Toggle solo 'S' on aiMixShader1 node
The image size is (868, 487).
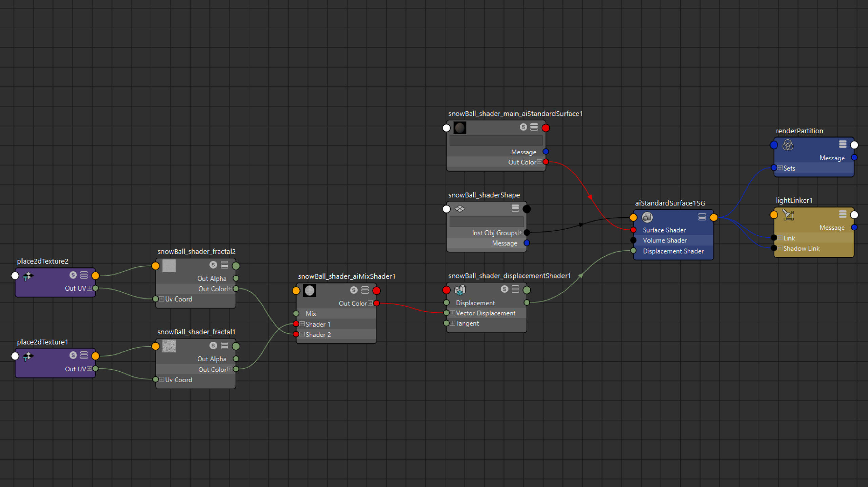(354, 290)
